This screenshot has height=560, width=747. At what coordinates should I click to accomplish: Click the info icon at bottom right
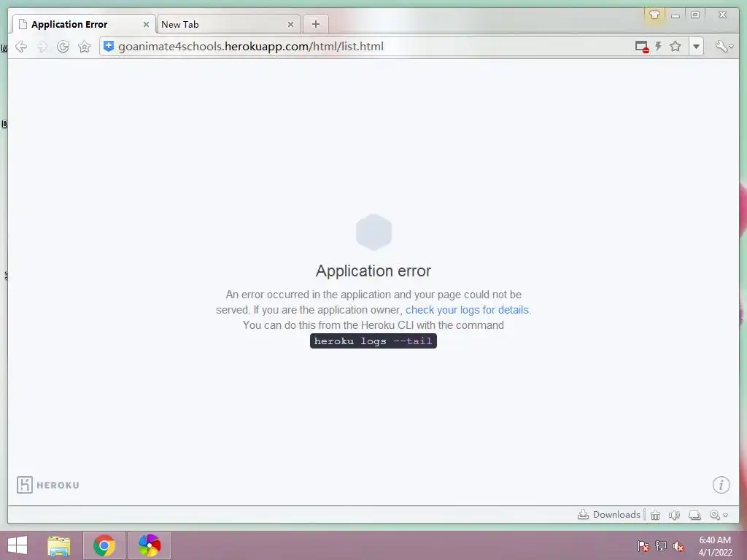point(721,485)
